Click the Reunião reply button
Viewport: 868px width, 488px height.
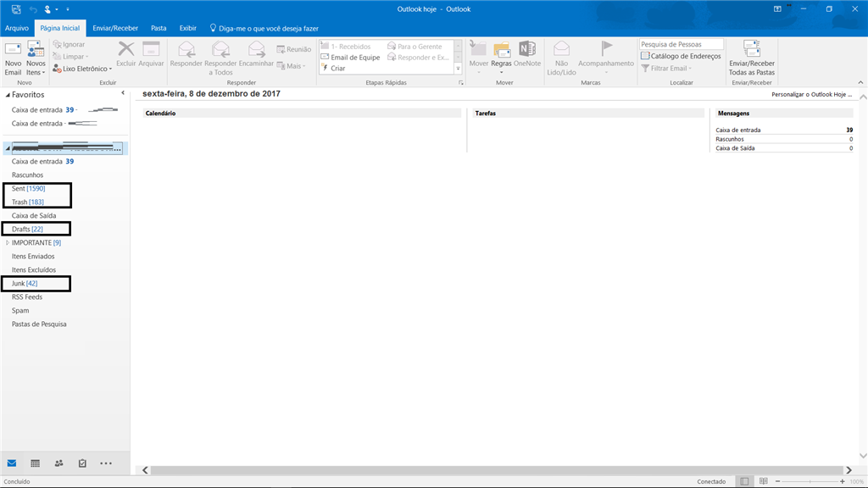click(x=294, y=49)
